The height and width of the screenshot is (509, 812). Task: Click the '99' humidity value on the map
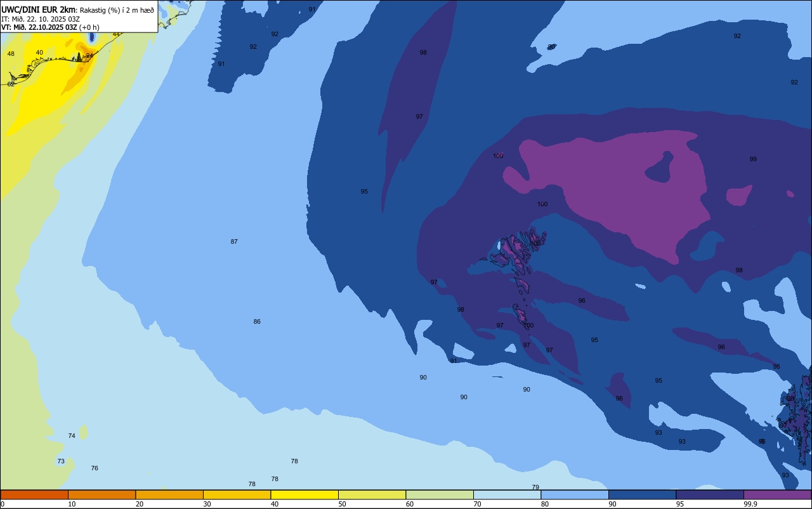[753, 159]
